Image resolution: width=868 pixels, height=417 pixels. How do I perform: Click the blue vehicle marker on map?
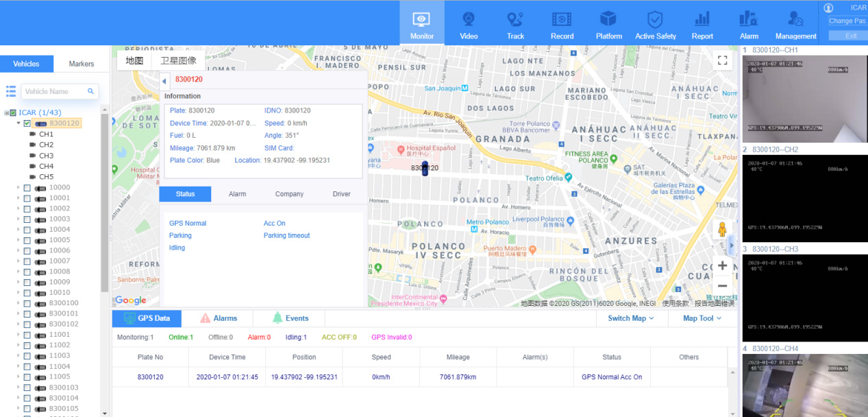click(x=425, y=169)
